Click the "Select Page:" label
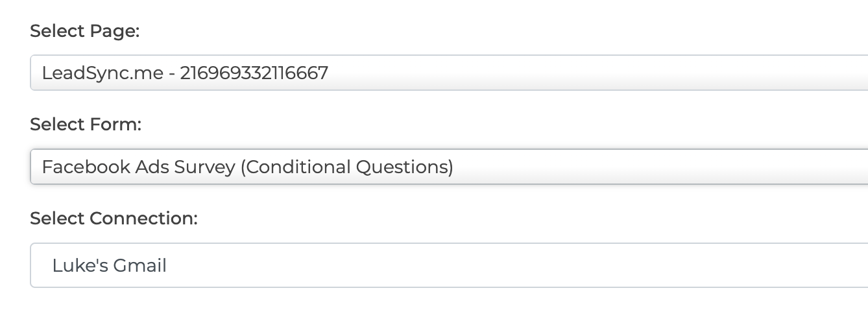 [x=85, y=31]
